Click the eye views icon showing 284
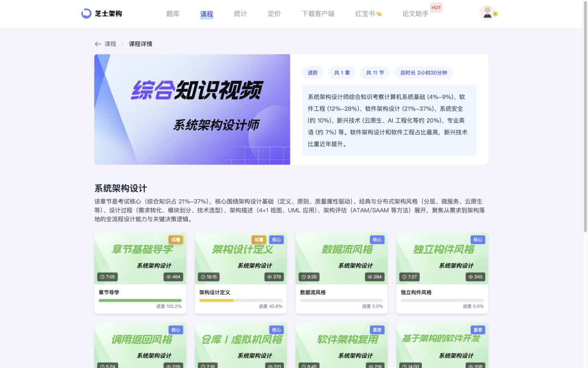Viewport: 588px width, 368px height. click(x=370, y=277)
